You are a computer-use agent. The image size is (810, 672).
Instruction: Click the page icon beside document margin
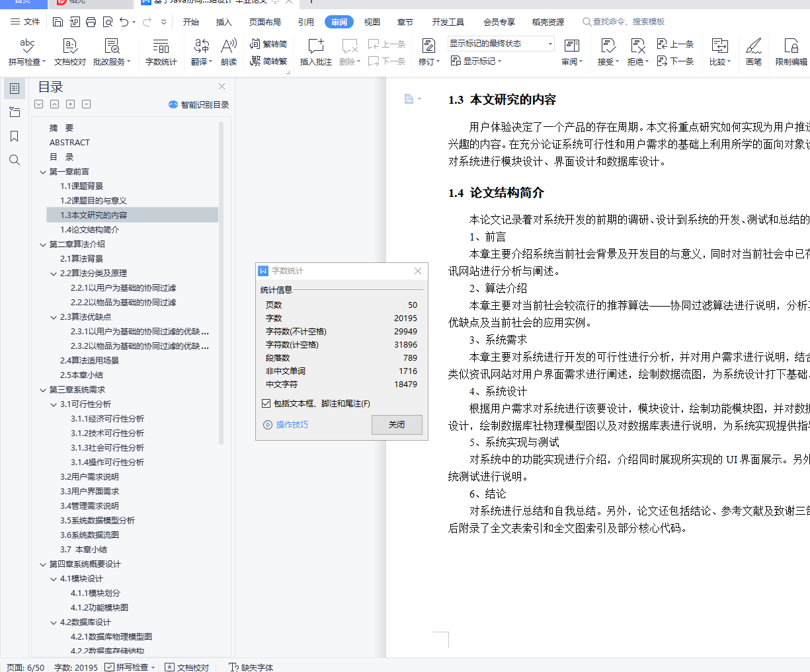pyautogui.click(x=409, y=99)
